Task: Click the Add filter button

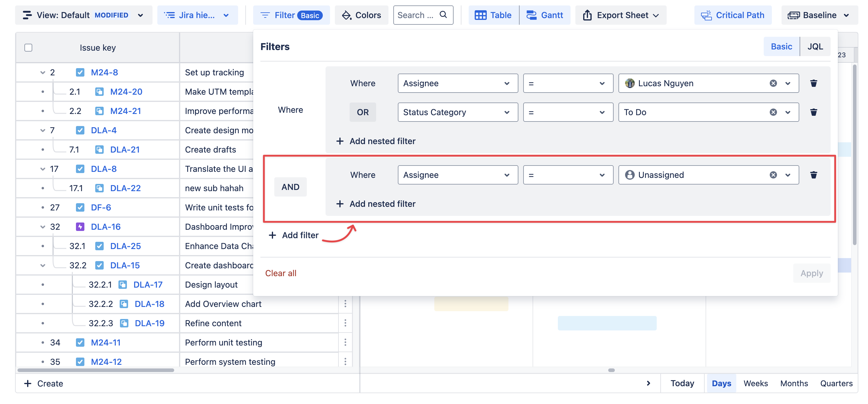Action: click(x=294, y=235)
